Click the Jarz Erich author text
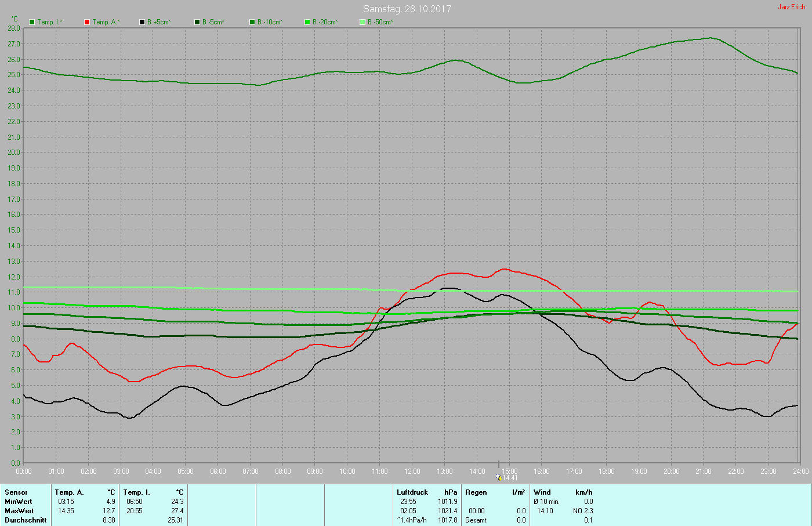The height and width of the screenshot is (526, 812). tap(791, 7)
